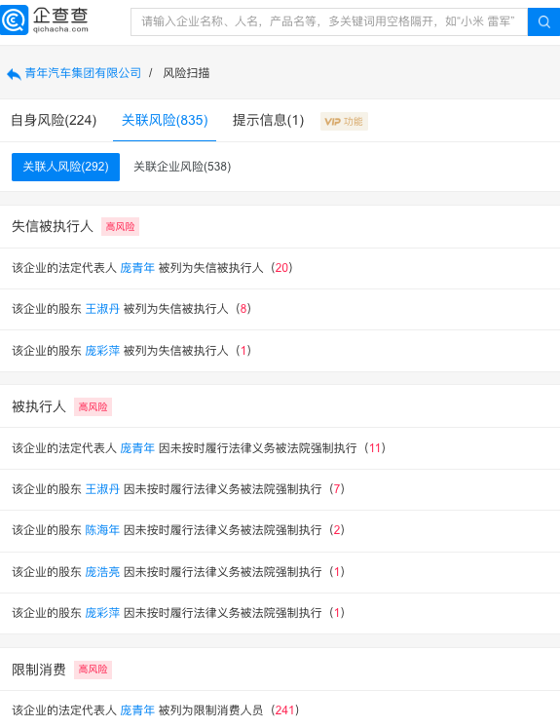
Task: Open 王淑丹 link in 被执行人 section
Action: pos(102,489)
